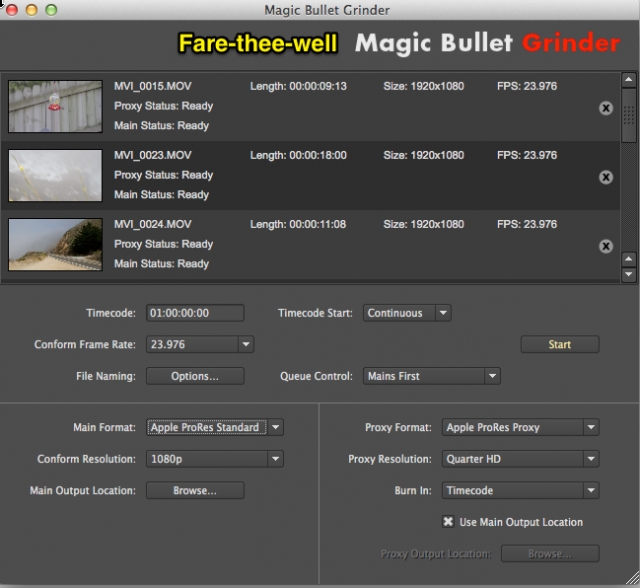Select the MVI_0015.MOV thumbnail
The width and height of the screenshot is (640, 588).
point(55,106)
